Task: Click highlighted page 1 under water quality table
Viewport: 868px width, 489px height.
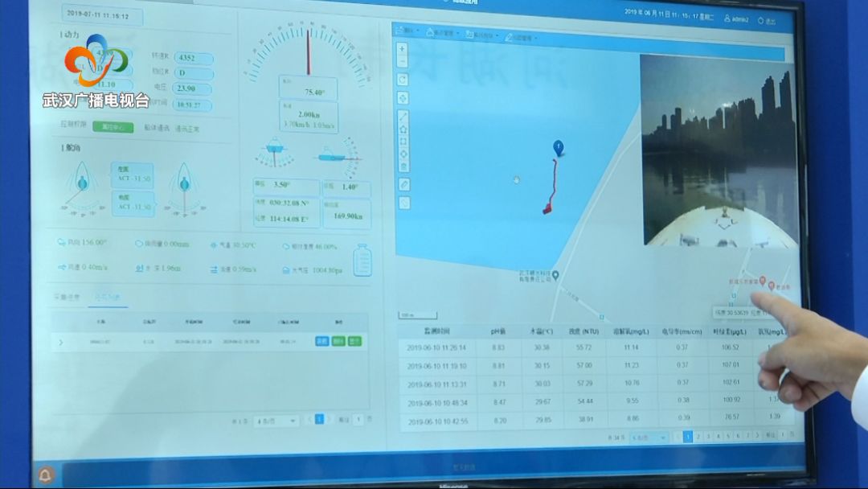Action: pos(688,437)
